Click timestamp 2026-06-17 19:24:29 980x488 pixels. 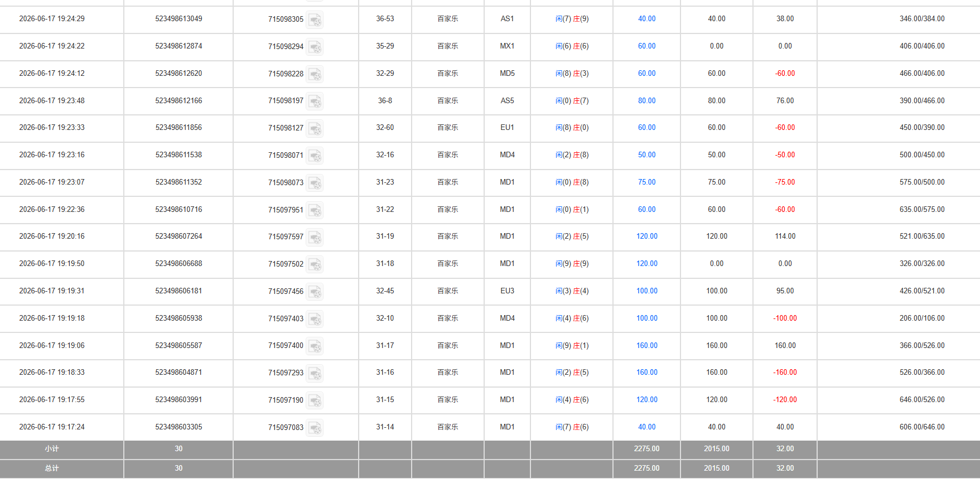(x=52, y=19)
